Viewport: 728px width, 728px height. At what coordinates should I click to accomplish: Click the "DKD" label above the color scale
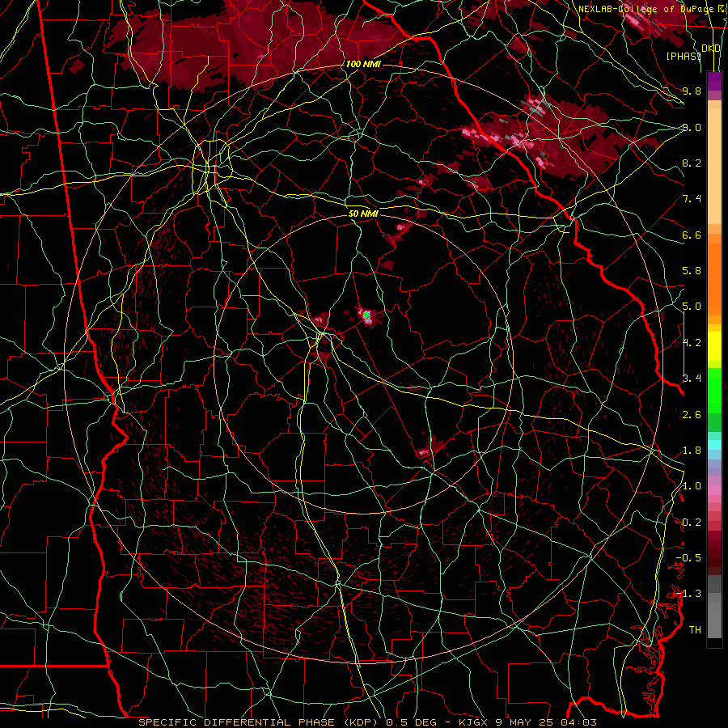711,49
